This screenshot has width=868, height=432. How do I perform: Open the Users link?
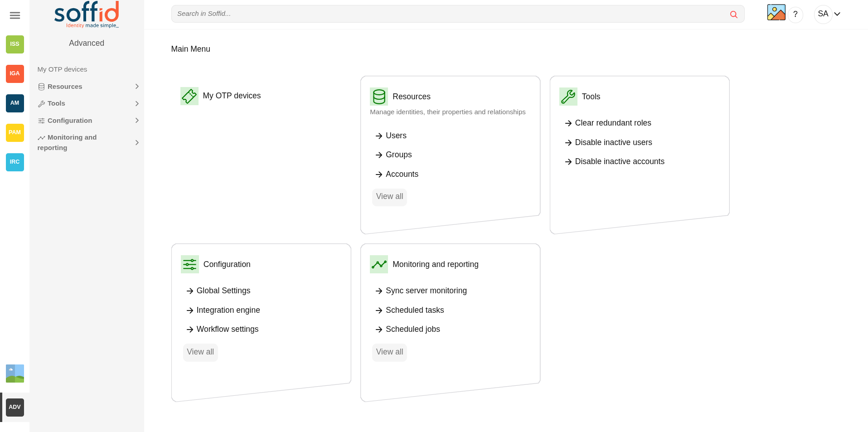(396, 136)
